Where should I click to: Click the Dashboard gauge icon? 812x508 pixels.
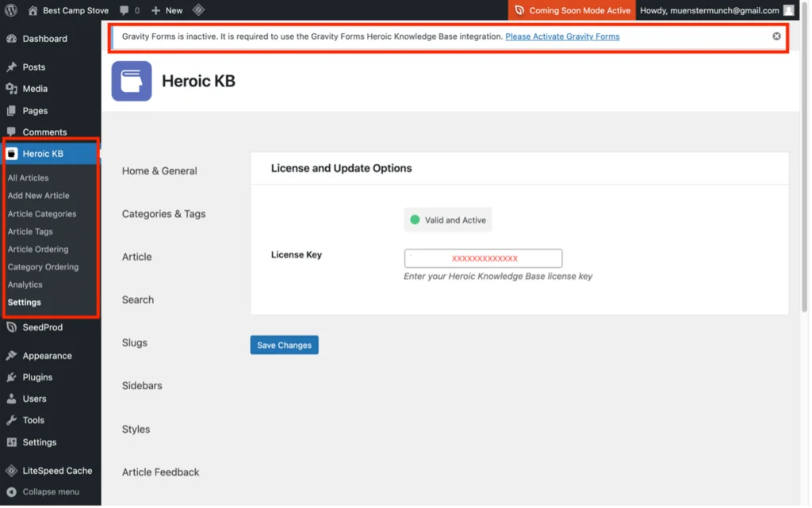pos(11,39)
